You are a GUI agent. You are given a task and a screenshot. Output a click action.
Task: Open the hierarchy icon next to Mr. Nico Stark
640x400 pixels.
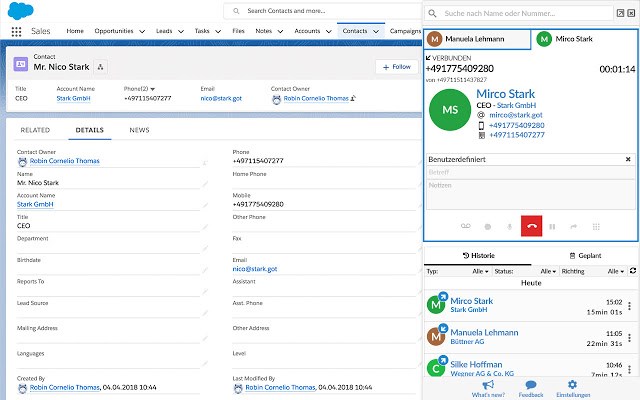coord(100,67)
